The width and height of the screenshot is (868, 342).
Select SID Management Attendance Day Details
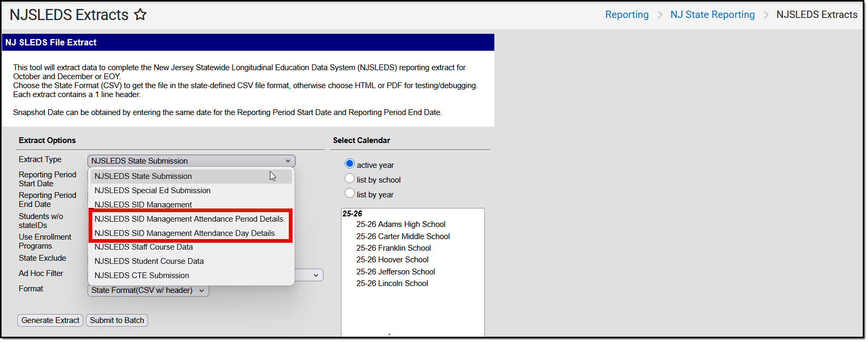(191, 233)
